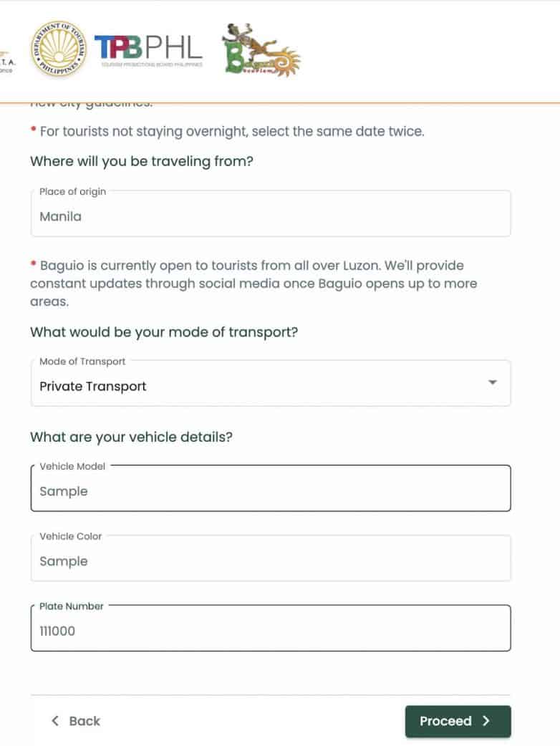
Task: Click the note about Baguio open to Luzon tourists
Action: tap(254, 284)
